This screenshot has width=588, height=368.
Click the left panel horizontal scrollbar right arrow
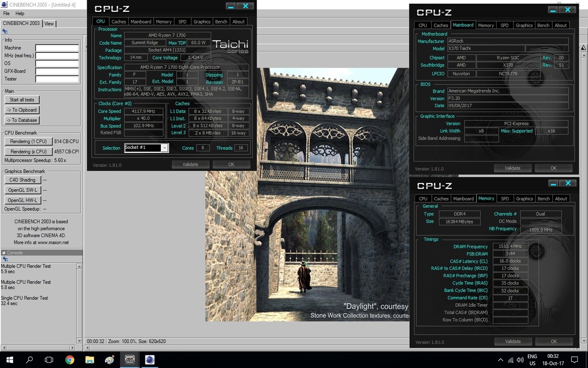tap(72, 348)
